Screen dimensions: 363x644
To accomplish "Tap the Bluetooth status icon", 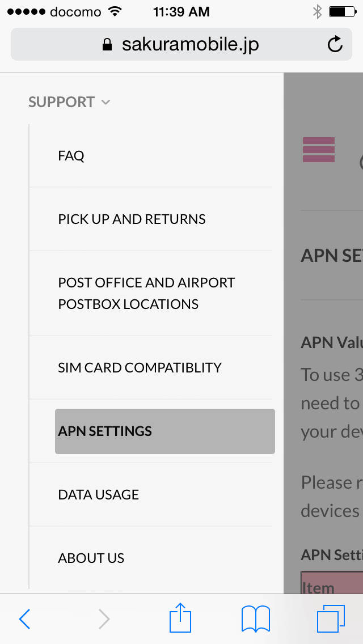I will [x=317, y=11].
